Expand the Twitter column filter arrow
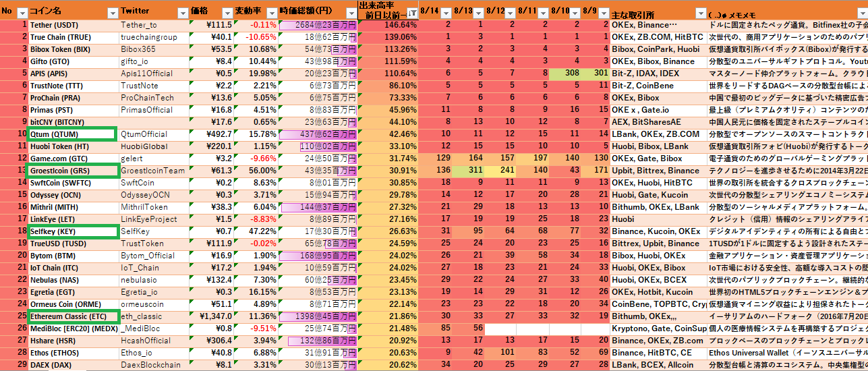 tap(181, 13)
